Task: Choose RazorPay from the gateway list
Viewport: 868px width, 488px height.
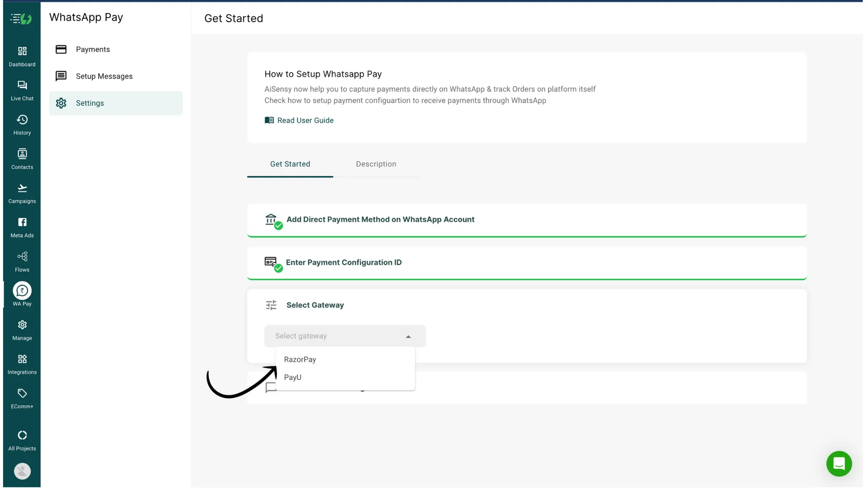Action: click(x=300, y=359)
